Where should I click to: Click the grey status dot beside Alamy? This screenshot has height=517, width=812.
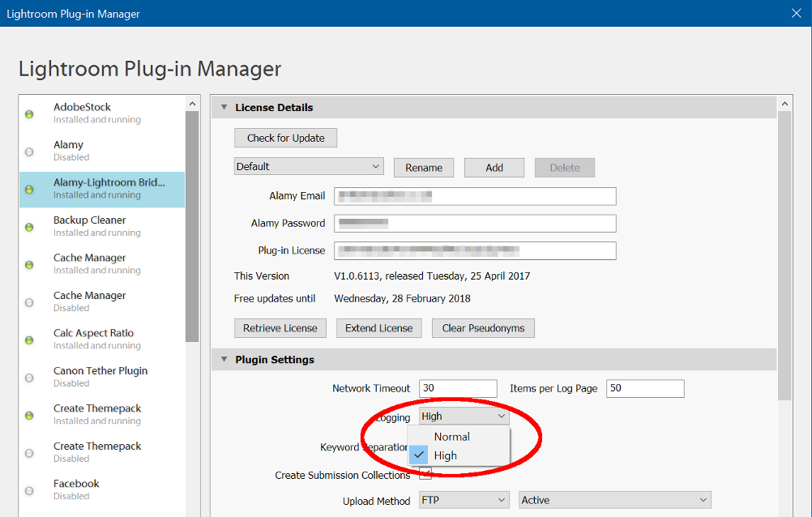click(29, 152)
